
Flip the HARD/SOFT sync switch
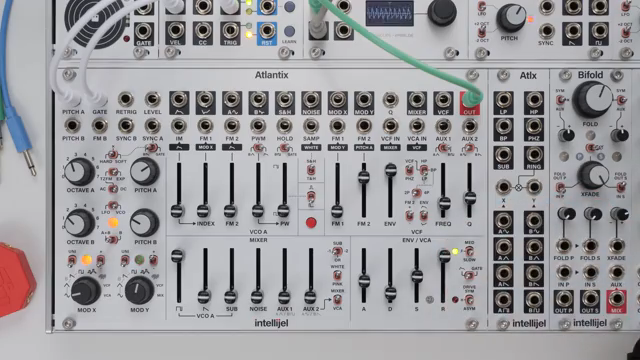(x=112, y=155)
